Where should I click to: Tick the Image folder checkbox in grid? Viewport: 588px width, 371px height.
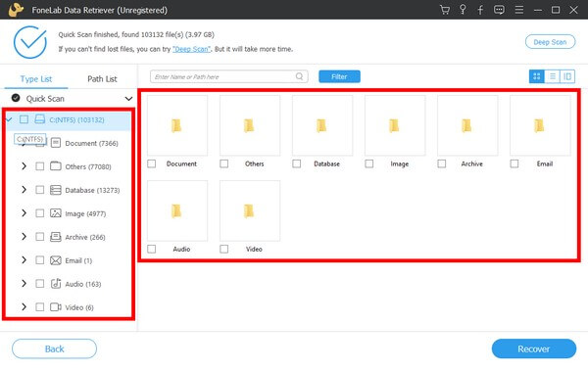[369, 163]
